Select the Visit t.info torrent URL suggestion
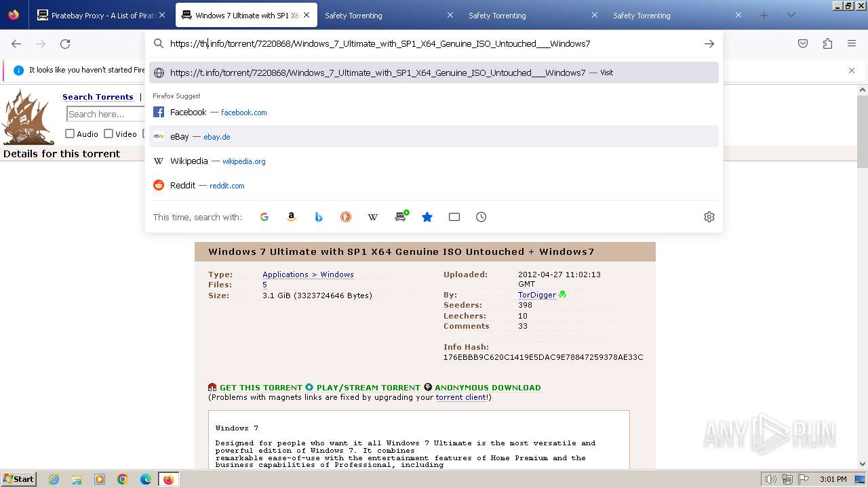Screen dimensions: 868x488 pos(434,73)
